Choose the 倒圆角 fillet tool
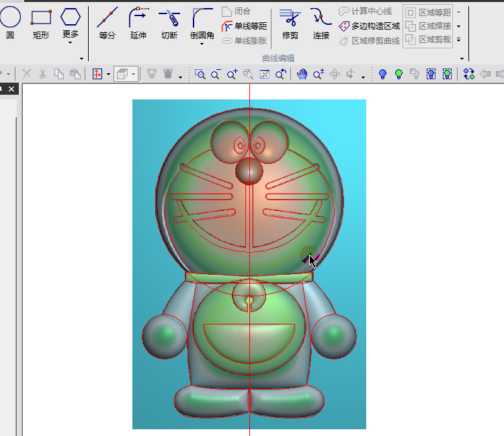 (202, 22)
